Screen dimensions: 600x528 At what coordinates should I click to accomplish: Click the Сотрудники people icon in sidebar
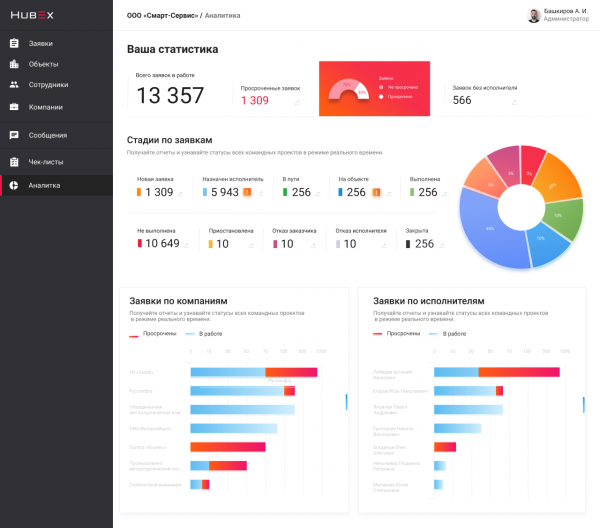[x=14, y=85]
